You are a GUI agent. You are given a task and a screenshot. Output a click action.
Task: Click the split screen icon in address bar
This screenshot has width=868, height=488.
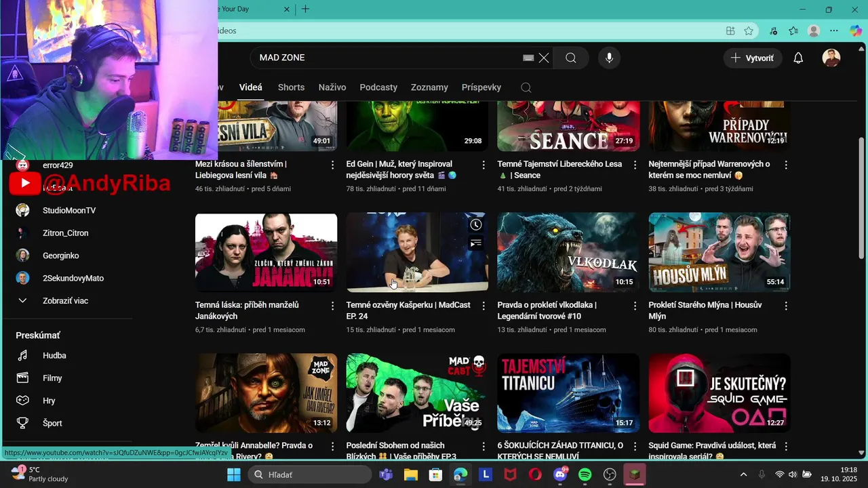pos(730,30)
